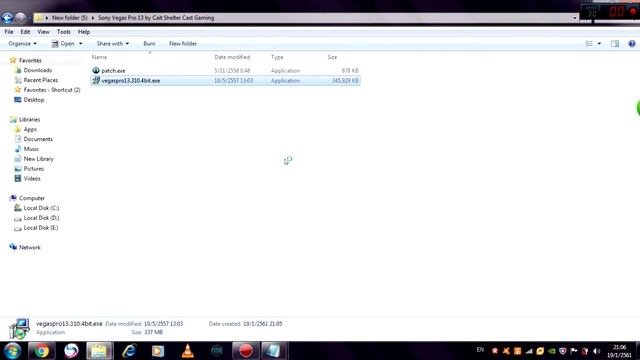Go back with the Explorer back arrow
Image resolution: width=640 pixels, height=360 pixels.
tap(7, 18)
